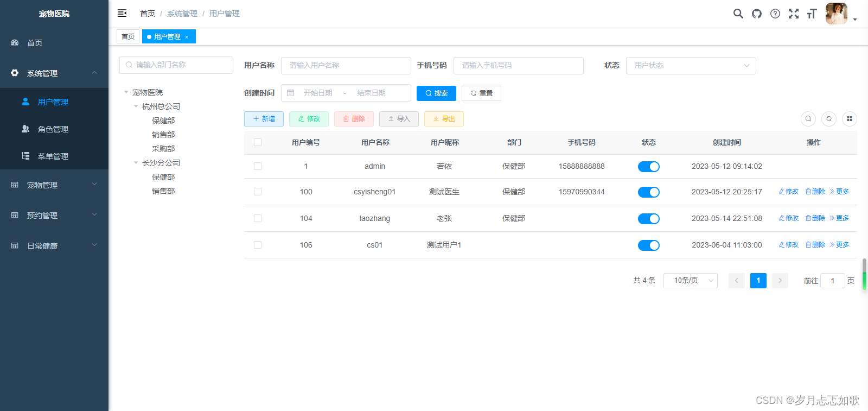Click the gear icon for 系统管理
The width and height of the screenshot is (868, 411).
click(15, 73)
